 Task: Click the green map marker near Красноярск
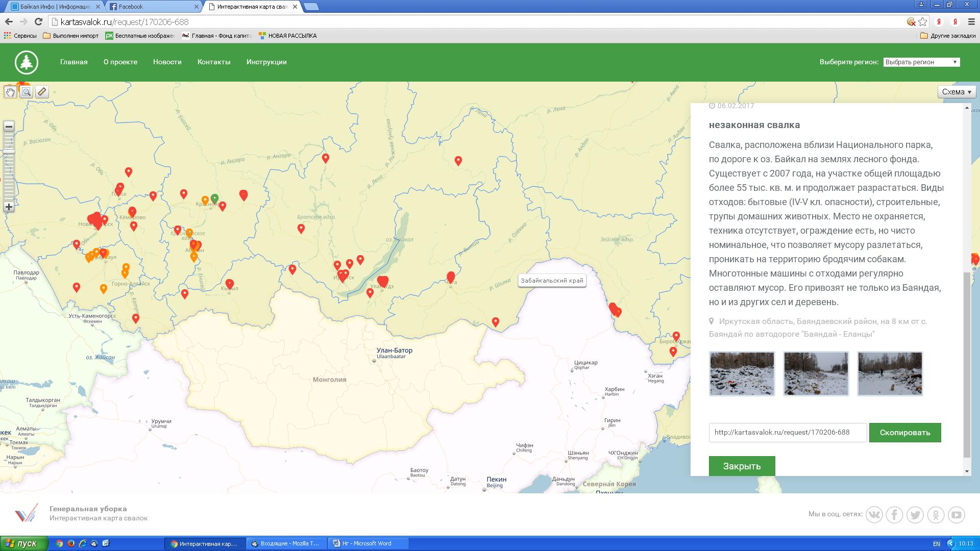tap(214, 198)
